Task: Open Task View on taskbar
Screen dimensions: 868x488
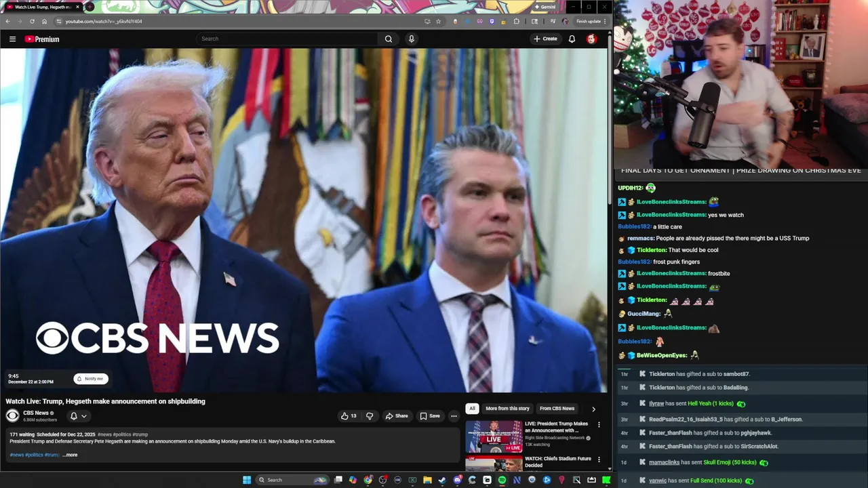Action: (x=338, y=480)
